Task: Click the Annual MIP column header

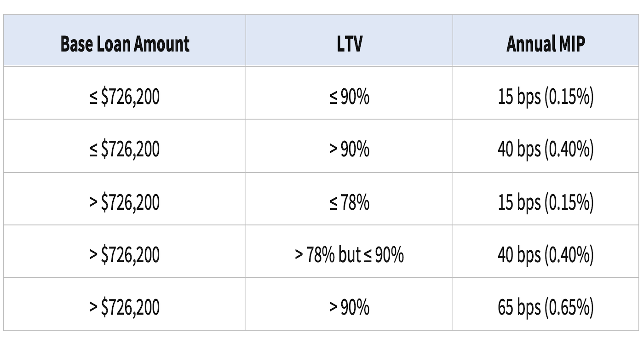Action: pos(546,44)
